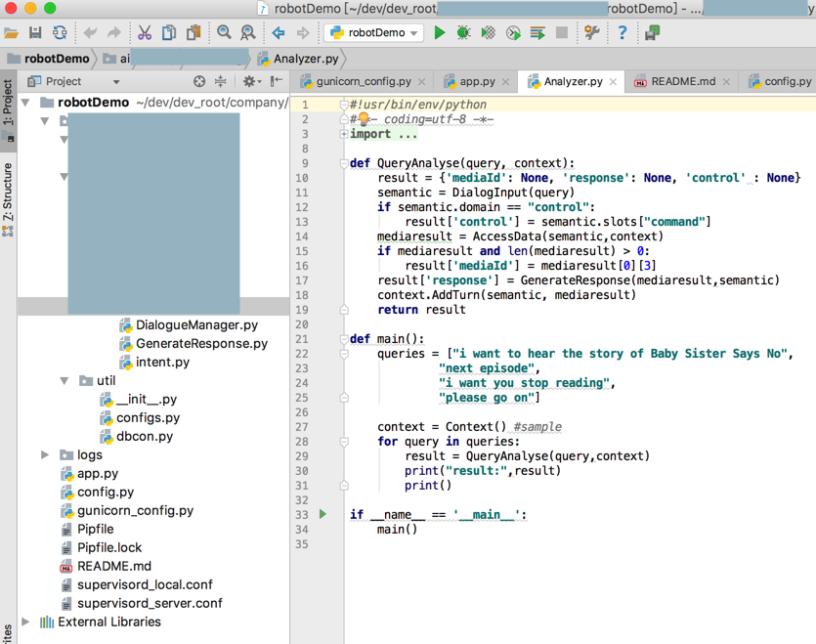Open the Settings wrench icon
This screenshot has height=644, width=816.
tap(592, 32)
